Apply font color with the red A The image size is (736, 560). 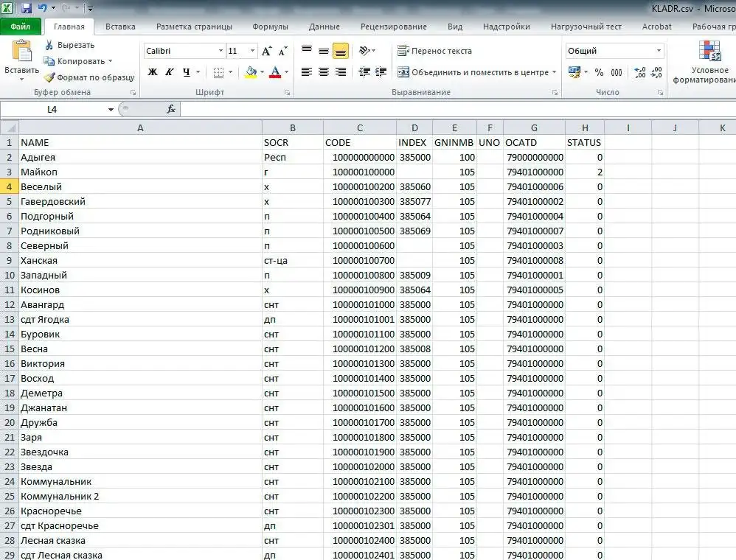(x=276, y=71)
